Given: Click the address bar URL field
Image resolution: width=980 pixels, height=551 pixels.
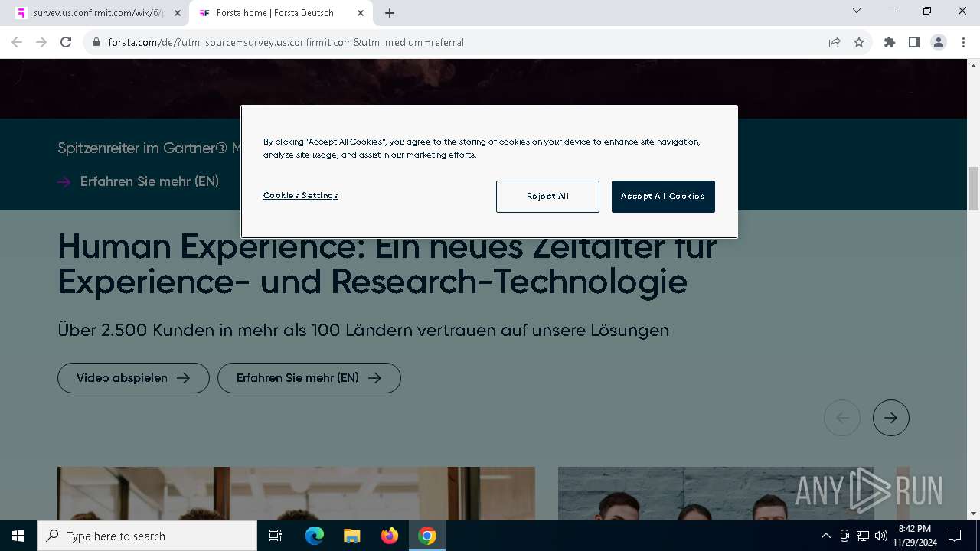Looking at the screenshot, I should (x=459, y=42).
